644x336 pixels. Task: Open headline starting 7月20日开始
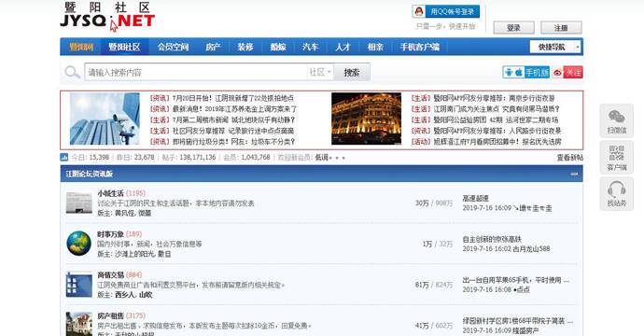pyautogui.click(x=233, y=98)
